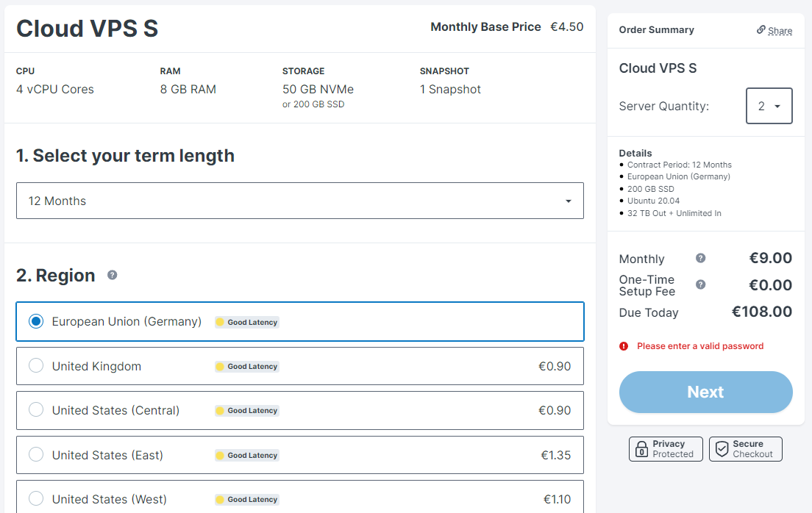Click the 'Ubuntu 20.04' detail line

pos(653,201)
